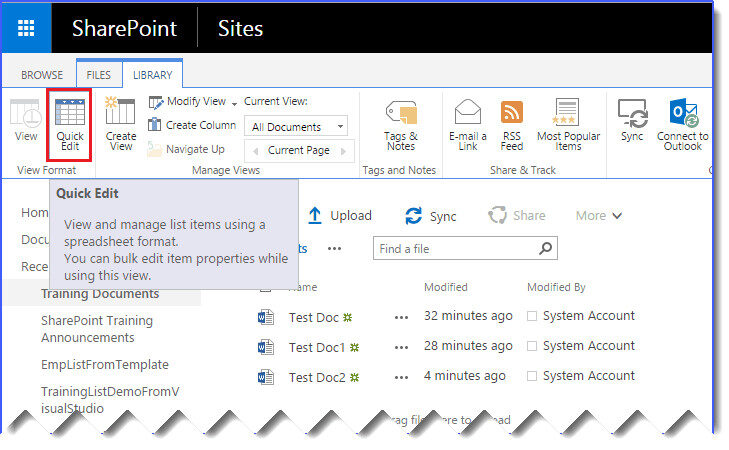The width and height of the screenshot is (729, 450).
Task: Click System Account in Test Doc row
Action: (x=589, y=316)
